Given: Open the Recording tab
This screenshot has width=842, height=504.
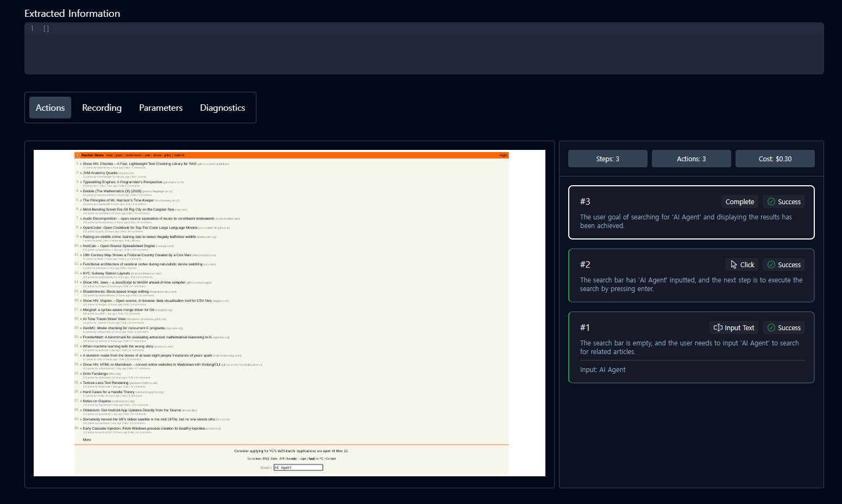Looking at the screenshot, I should tap(102, 108).
